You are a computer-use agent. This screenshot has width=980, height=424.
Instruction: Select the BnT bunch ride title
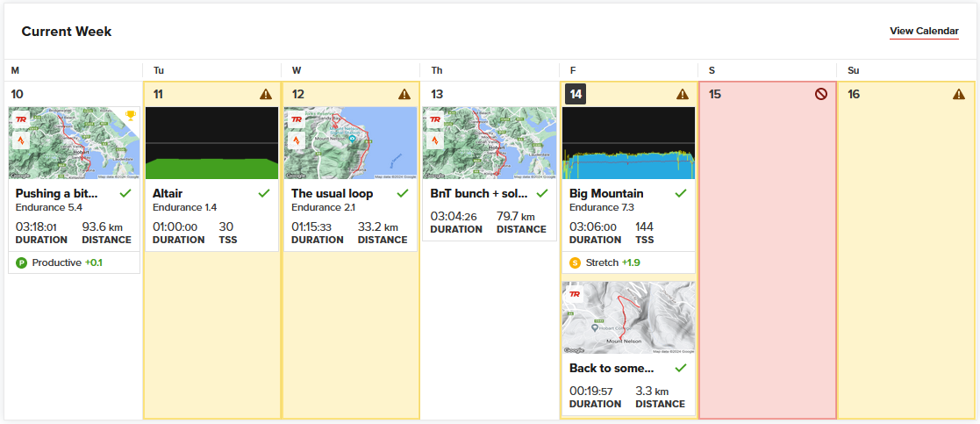pyautogui.click(x=479, y=193)
